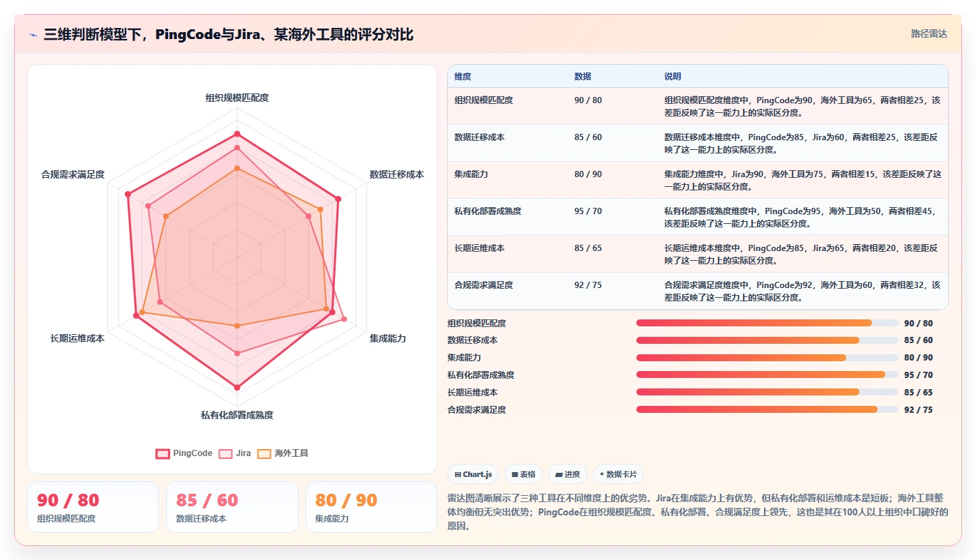The height and width of the screenshot is (560, 976).
Task: Click the 长期运维成本 progress bar
Action: point(767,392)
